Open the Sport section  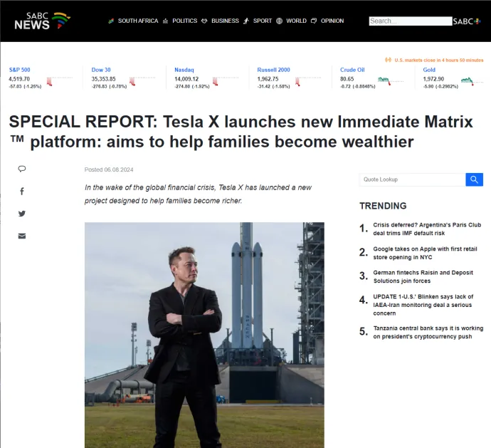click(263, 21)
